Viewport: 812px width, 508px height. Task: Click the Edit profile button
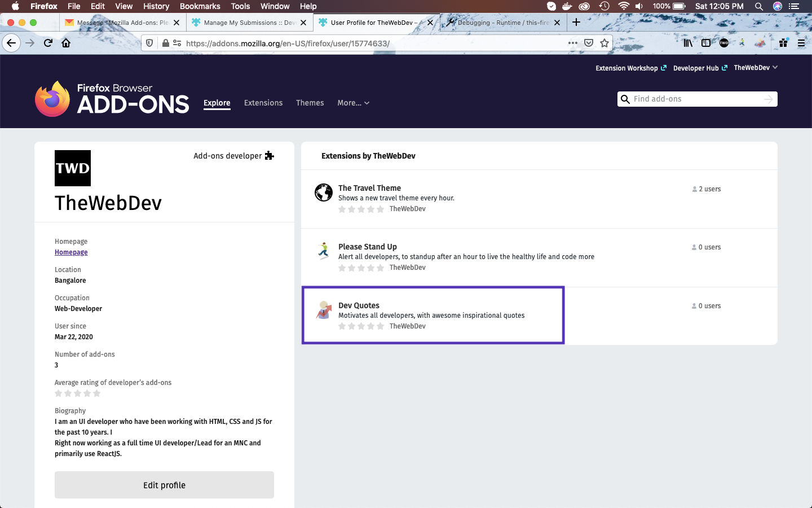click(164, 485)
